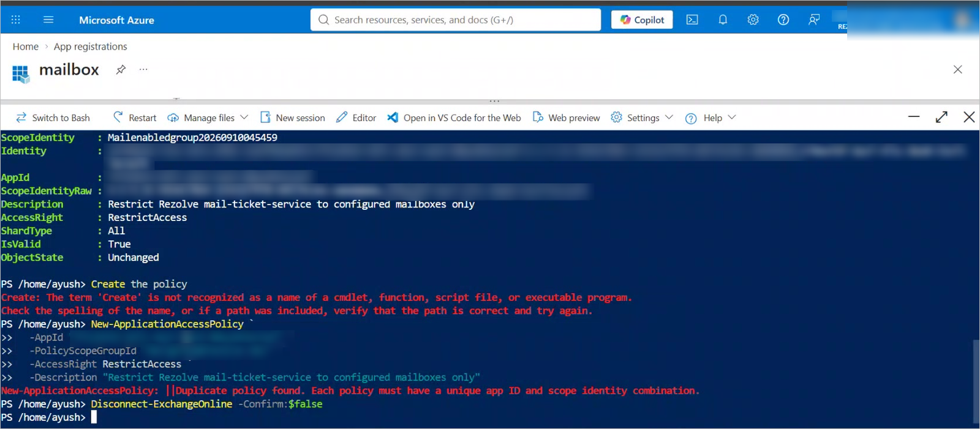Image resolution: width=980 pixels, height=429 pixels.
Task: Click the 'RestrictAccess' AccessRight value
Action: [x=148, y=217]
